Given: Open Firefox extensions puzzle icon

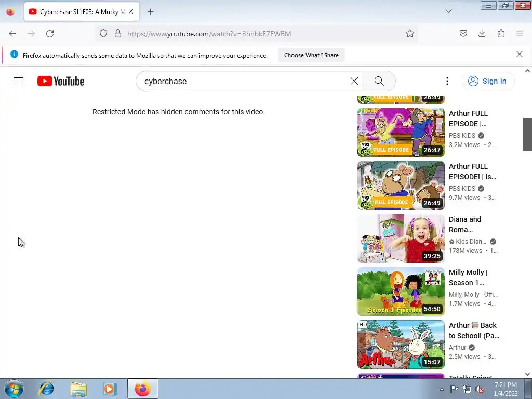Looking at the screenshot, I should 501,34.
